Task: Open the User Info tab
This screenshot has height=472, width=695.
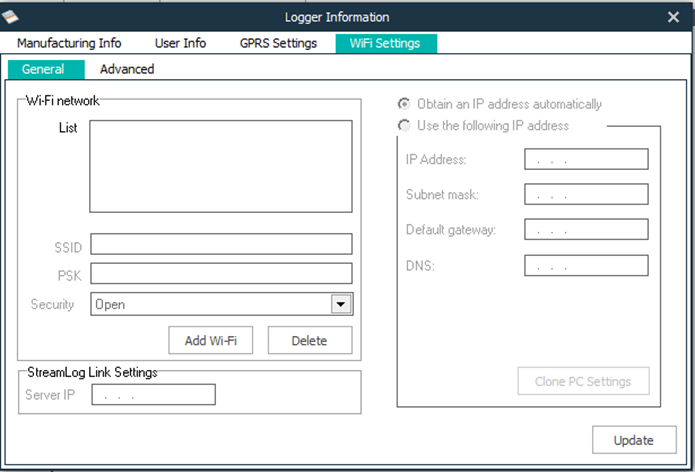Action: (180, 43)
